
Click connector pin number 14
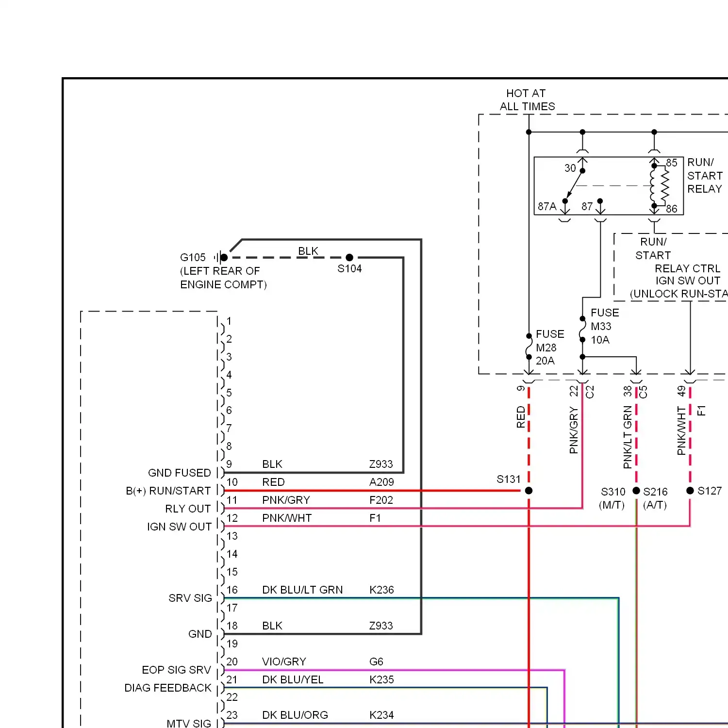tap(232, 554)
